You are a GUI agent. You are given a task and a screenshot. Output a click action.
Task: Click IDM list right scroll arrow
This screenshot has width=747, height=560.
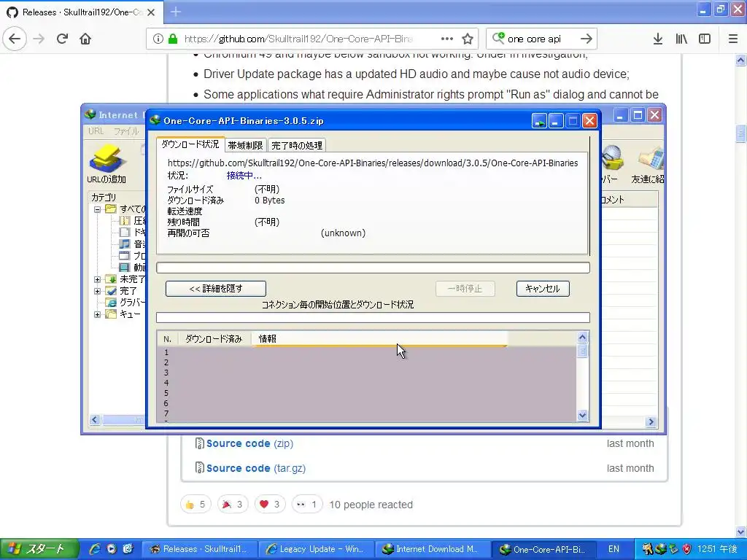[651, 421]
